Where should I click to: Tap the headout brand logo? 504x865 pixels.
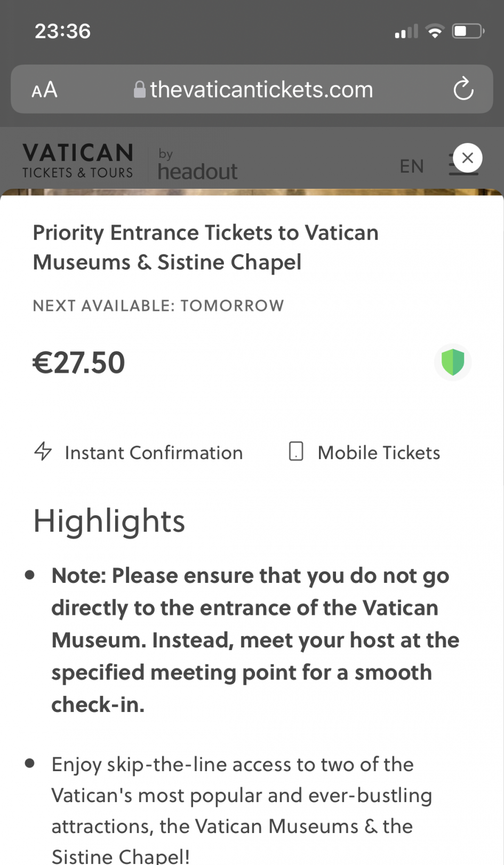pos(197,165)
